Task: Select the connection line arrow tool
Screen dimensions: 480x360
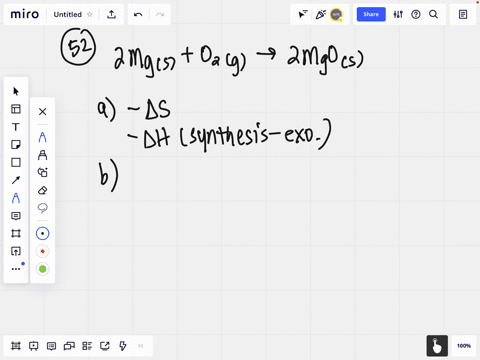Action: [x=16, y=180]
